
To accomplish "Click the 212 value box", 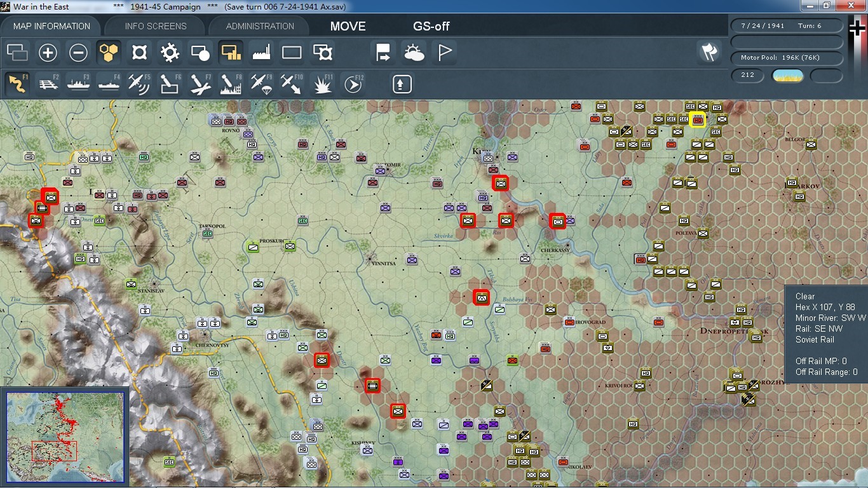I will coord(747,76).
